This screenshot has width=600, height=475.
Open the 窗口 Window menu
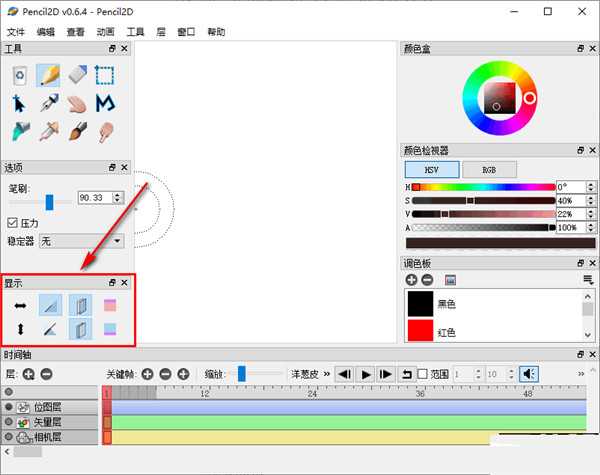click(186, 32)
